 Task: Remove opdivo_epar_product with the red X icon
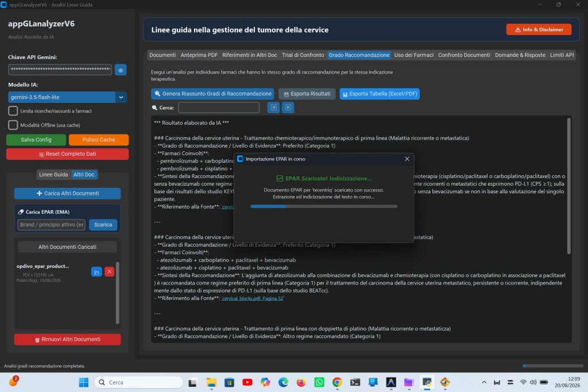109,272
